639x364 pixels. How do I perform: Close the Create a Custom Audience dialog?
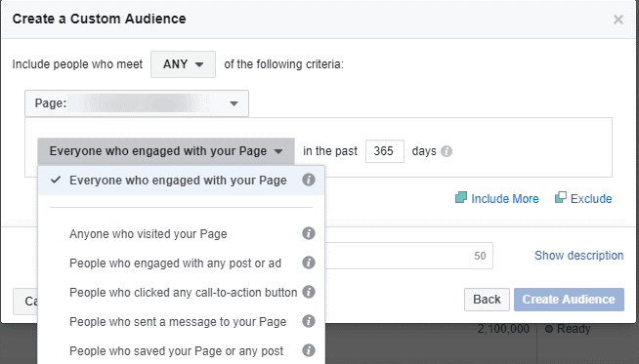coord(618,20)
